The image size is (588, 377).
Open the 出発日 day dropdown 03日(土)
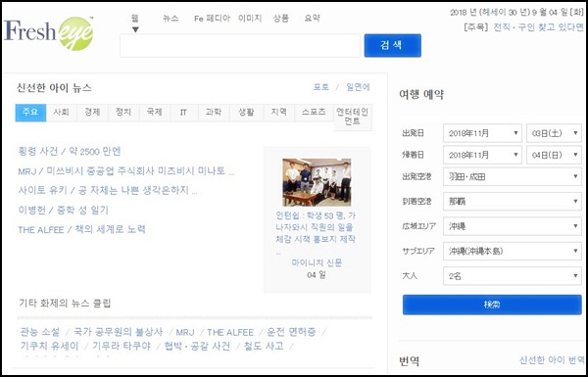click(554, 133)
